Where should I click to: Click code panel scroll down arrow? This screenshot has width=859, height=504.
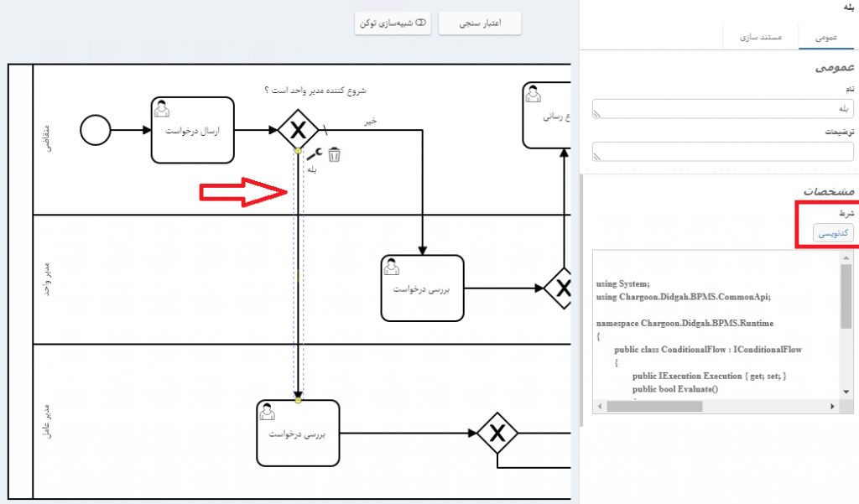coord(846,391)
